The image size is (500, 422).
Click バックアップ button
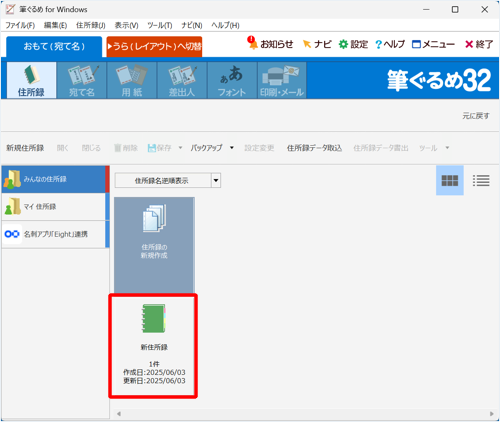(x=206, y=148)
